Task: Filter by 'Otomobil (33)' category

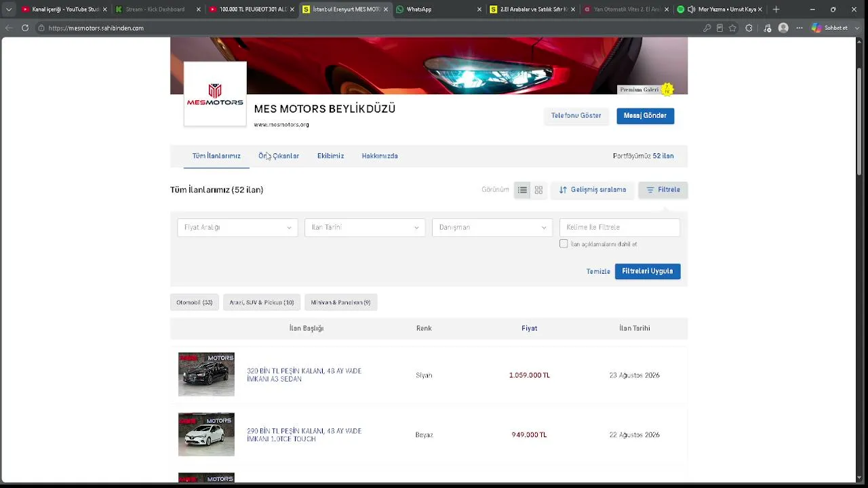Action: [195, 302]
